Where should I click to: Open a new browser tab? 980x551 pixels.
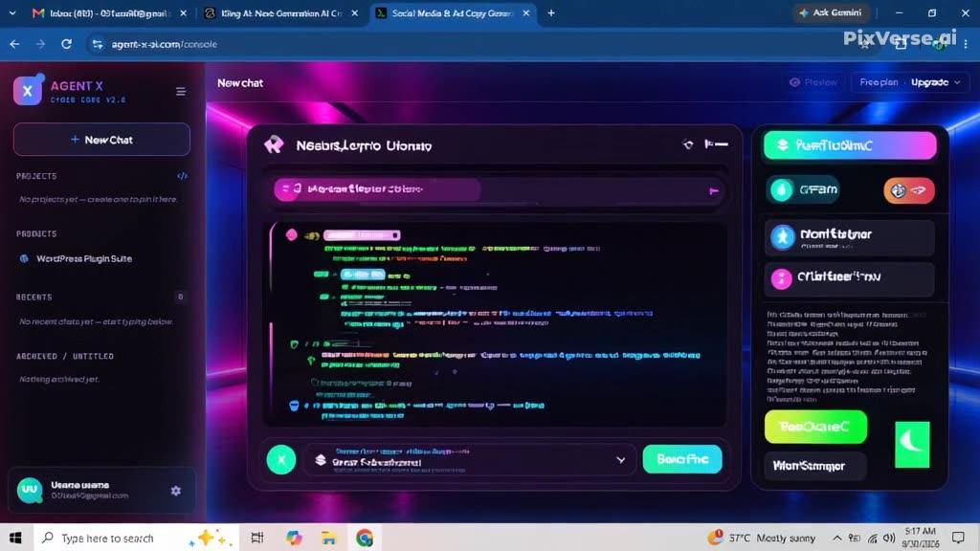click(x=550, y=13)
